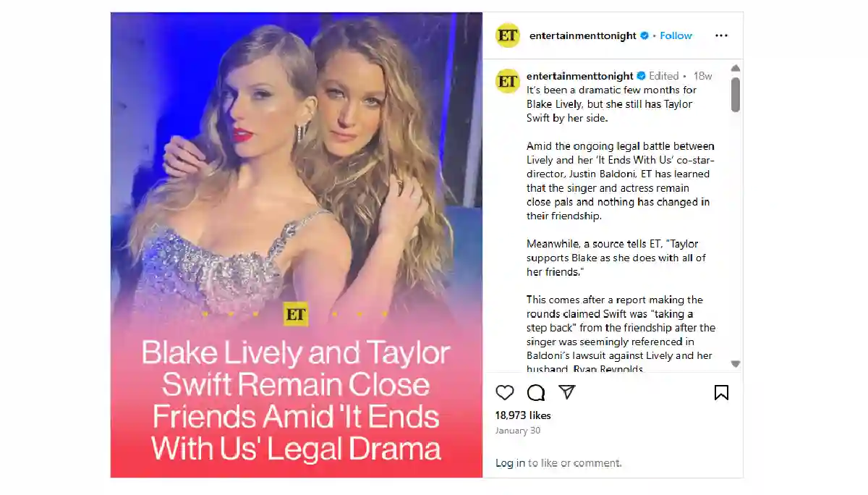The height and width of the screenshot is (495, 868).
Task: Save the post with the bookmark icon
Action: (721, 392)
